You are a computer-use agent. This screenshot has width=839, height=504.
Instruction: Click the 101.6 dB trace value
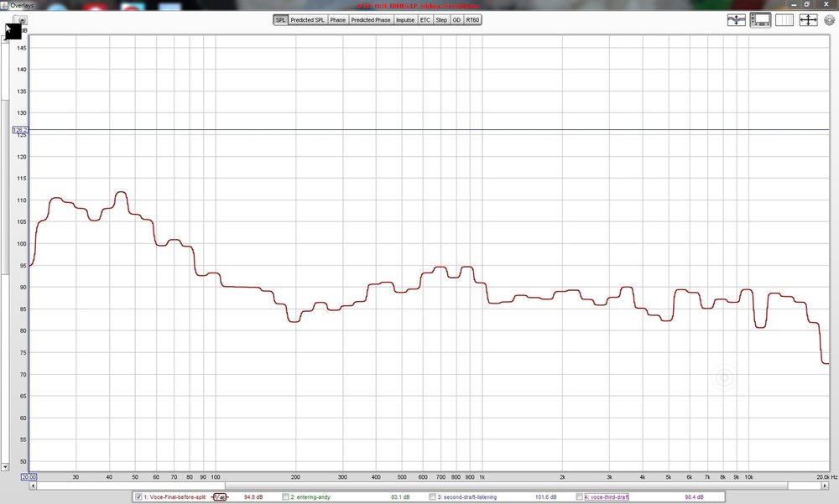coord(545,497)
